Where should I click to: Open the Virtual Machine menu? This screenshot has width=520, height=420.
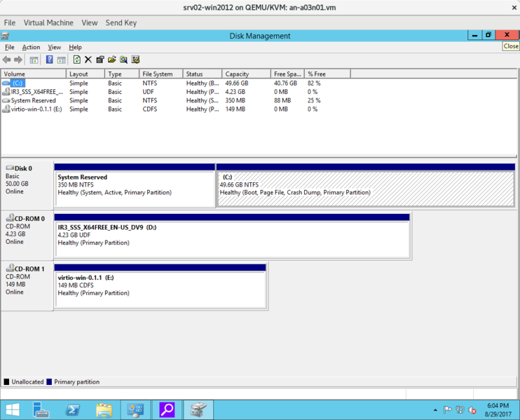[48, 22]
